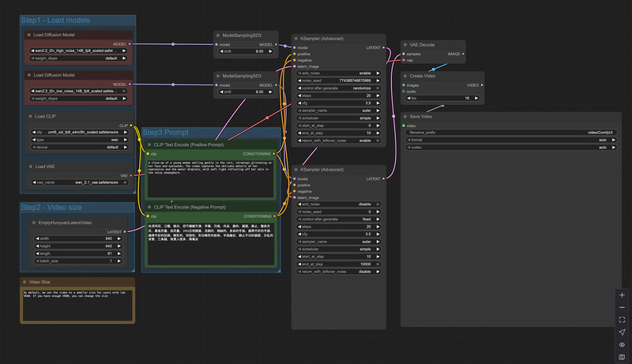The height and width of the screenshot is (364, 632).
Task: Toggle return_with_leftover_noise widget set to disable
Action: 339,272
